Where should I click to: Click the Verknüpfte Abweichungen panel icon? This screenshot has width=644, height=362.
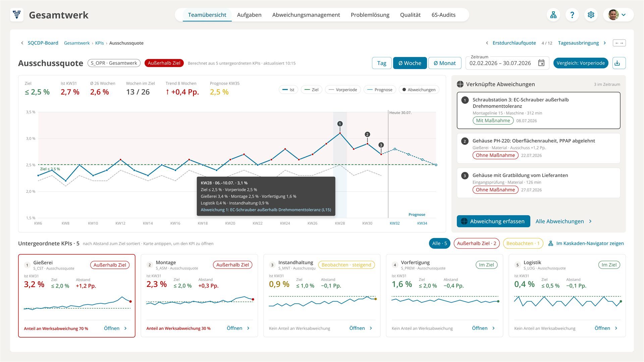click(x=460, y=84)
